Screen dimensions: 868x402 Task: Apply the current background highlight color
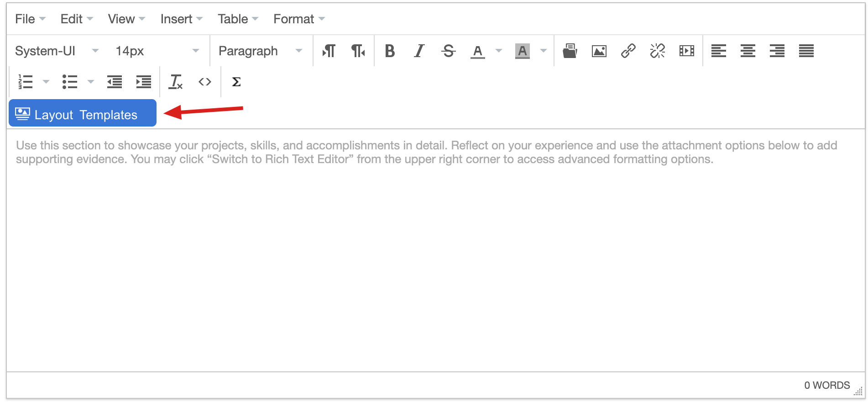pos(522,51)
